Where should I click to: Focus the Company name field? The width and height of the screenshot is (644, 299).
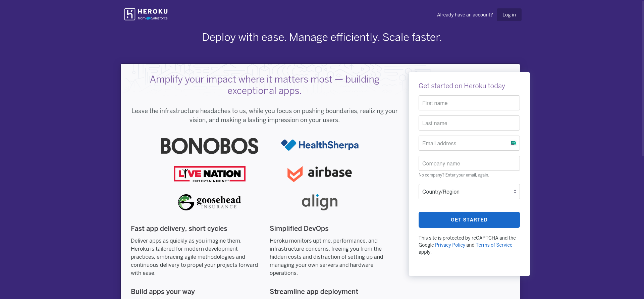click(469, 163)
